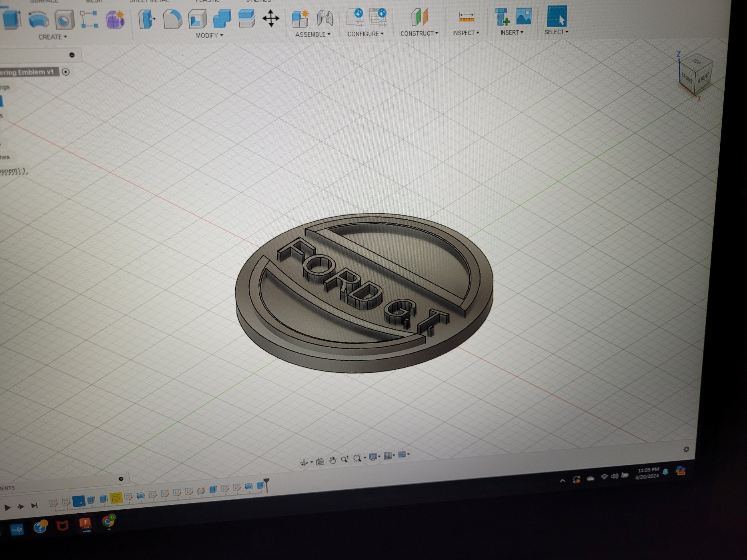The image size is (747, 560).
Task: Select the Press Pull tool
Action: click(x=147, y=18)
